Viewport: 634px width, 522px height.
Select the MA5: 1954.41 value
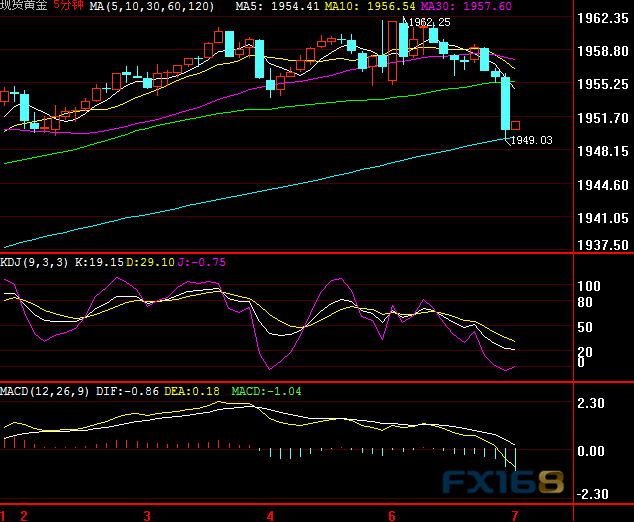coord(277,6)
